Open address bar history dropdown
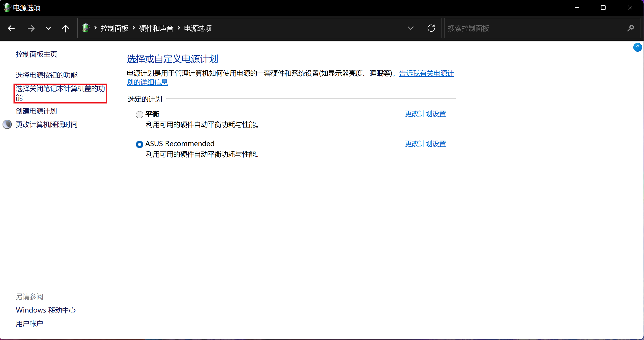The width and height of the screenshot is (644, 340). (411, 28)
